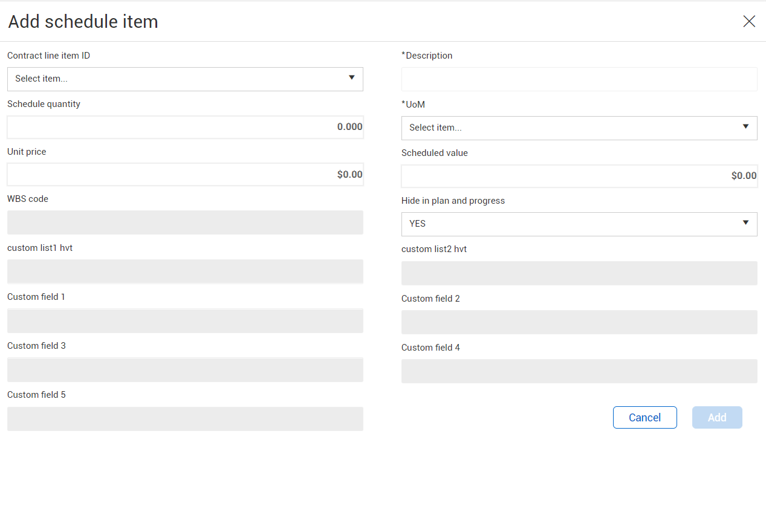Click the custom list1 hvt field
766x532 pixels.
[185, 271]
